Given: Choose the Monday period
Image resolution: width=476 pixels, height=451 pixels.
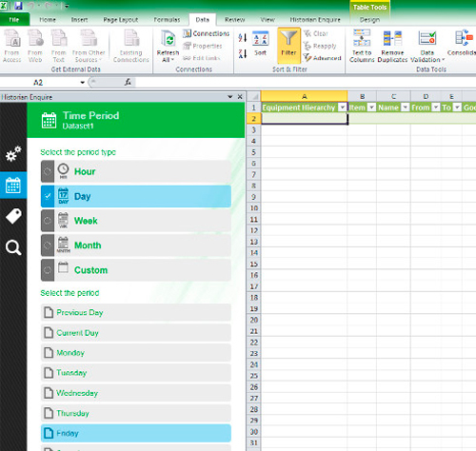Looking at the screenshot, I should tap(136, 353).
